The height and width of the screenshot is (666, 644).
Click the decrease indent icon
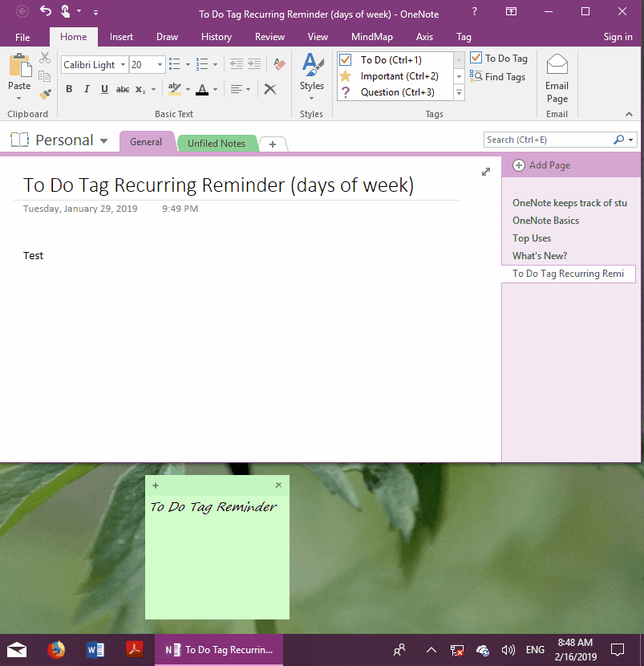236,63
